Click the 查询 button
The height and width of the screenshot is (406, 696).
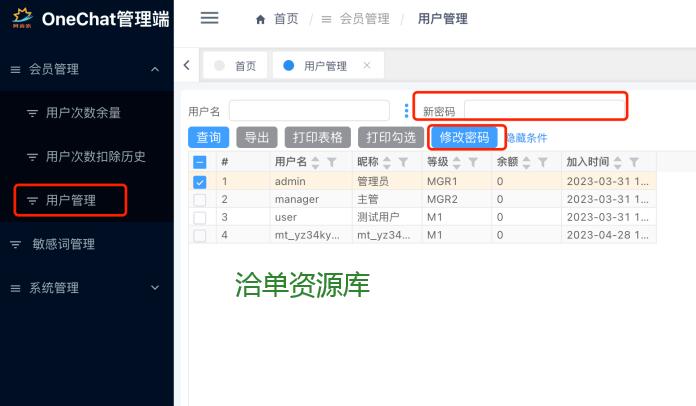tap(208, 138)
